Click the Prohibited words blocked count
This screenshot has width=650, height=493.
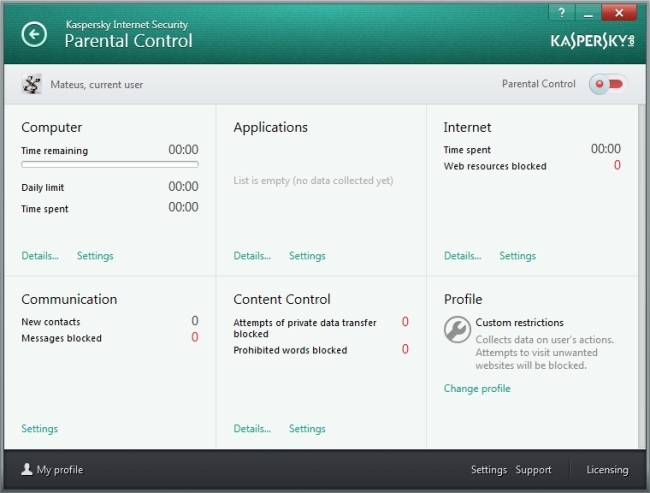pos(405,349)
